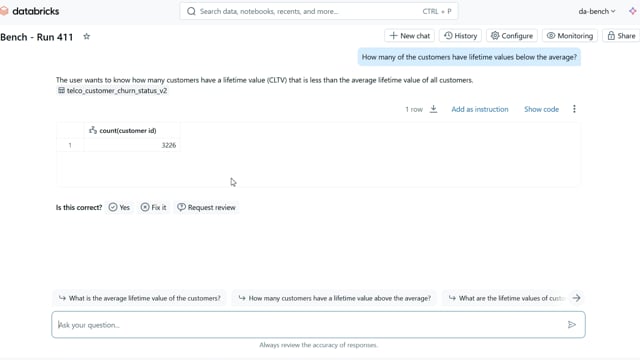Click row number 1 in results
The height and width of the screenshot is (360, 640).
[70, 145]
